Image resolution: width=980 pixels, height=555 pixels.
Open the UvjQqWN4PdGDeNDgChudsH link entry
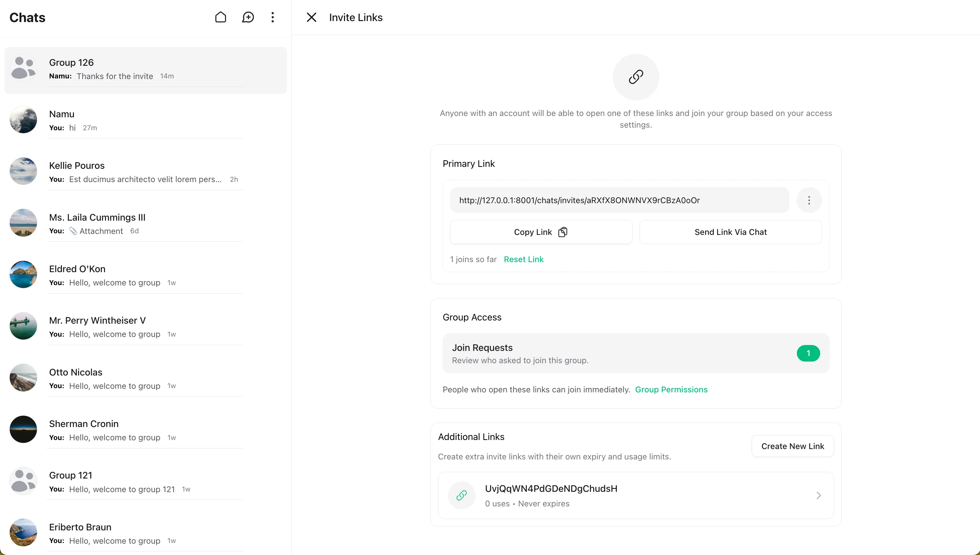636,495
